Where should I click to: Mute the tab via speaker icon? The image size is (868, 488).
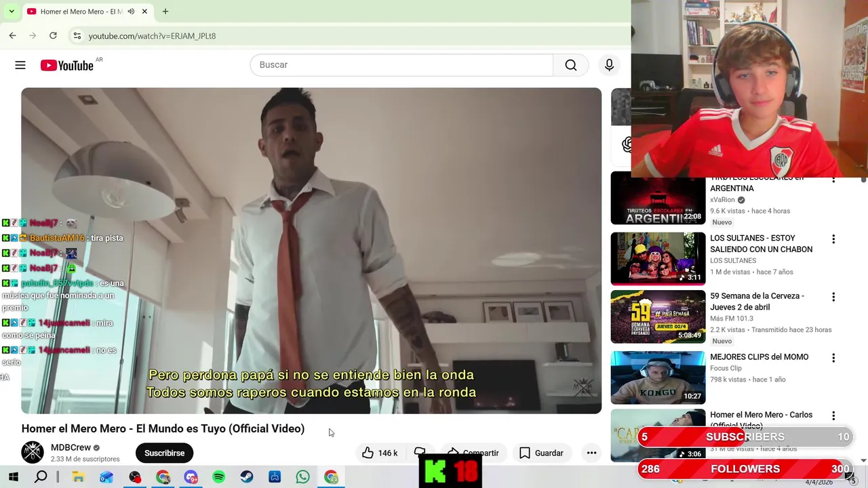tap(131, 12)
